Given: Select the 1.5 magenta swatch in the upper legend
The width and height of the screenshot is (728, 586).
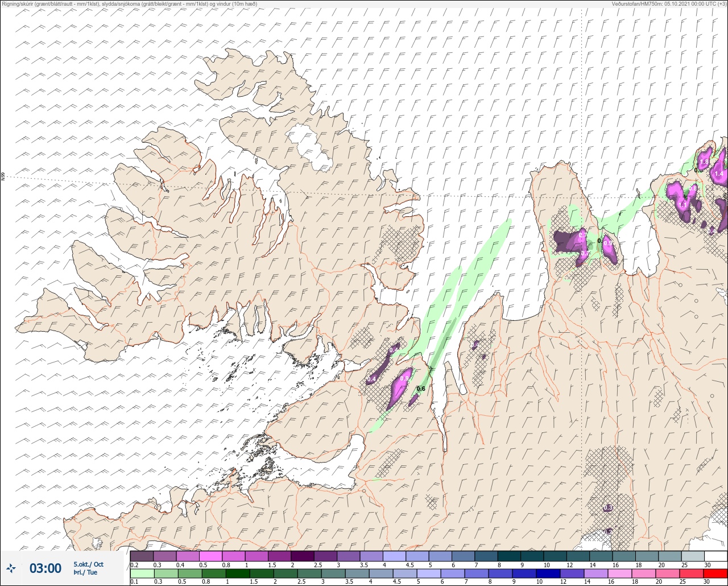Looking at the screenshot, I should (x=279, y=556).
